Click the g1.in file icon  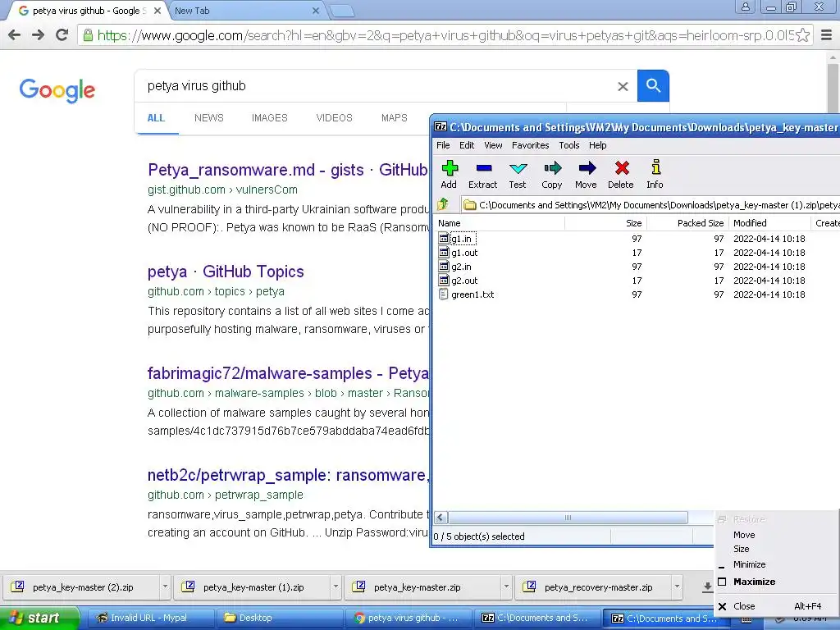[x=444, y=239]
